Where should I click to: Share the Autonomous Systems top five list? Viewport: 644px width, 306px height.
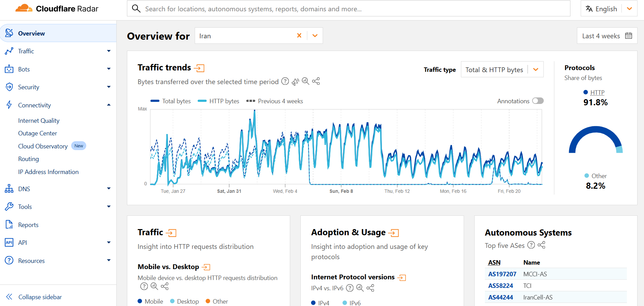[541, 245]
